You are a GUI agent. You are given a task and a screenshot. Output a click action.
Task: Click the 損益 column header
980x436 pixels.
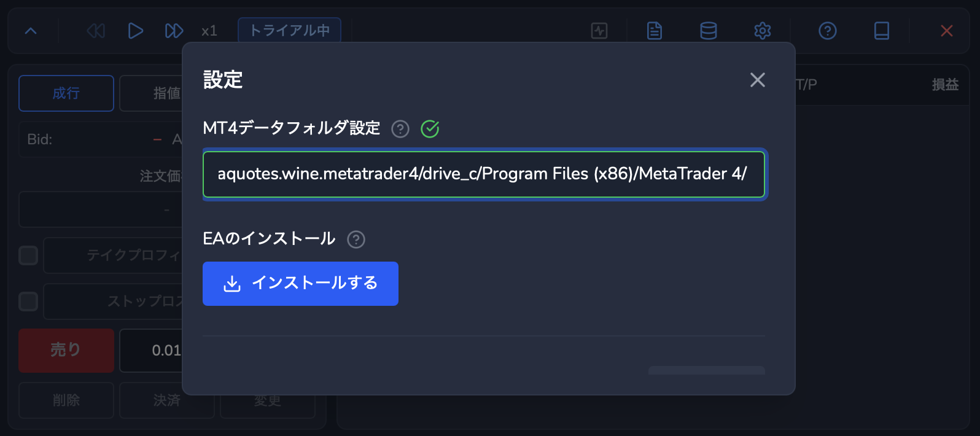point(945,85)
